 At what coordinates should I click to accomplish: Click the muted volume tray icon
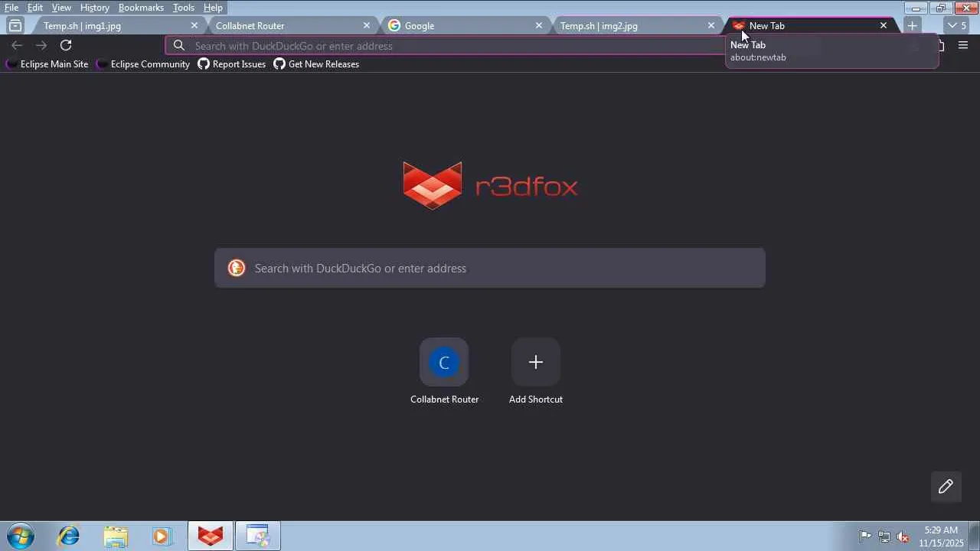pyautogui.click(x=903, y=536)
